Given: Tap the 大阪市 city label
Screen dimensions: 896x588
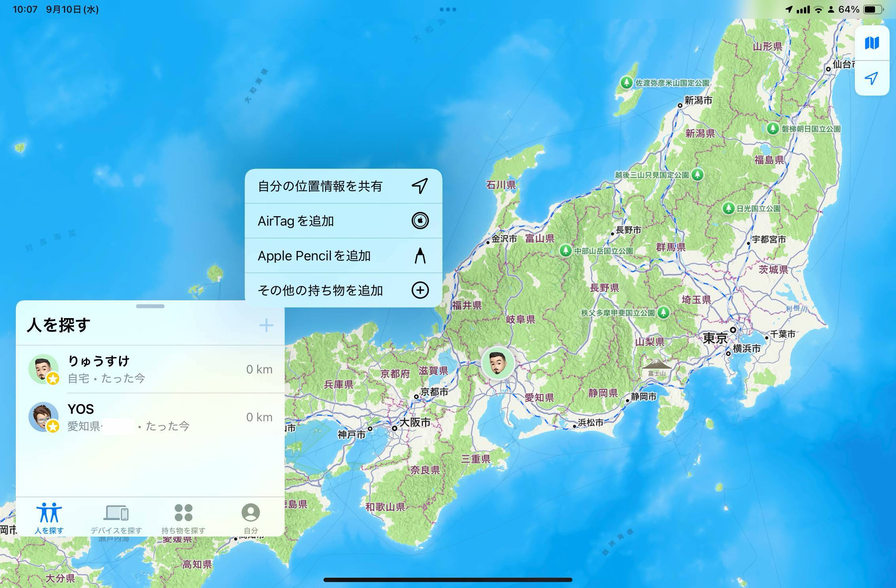Looking at the screenshot, I should pos(415,422).
